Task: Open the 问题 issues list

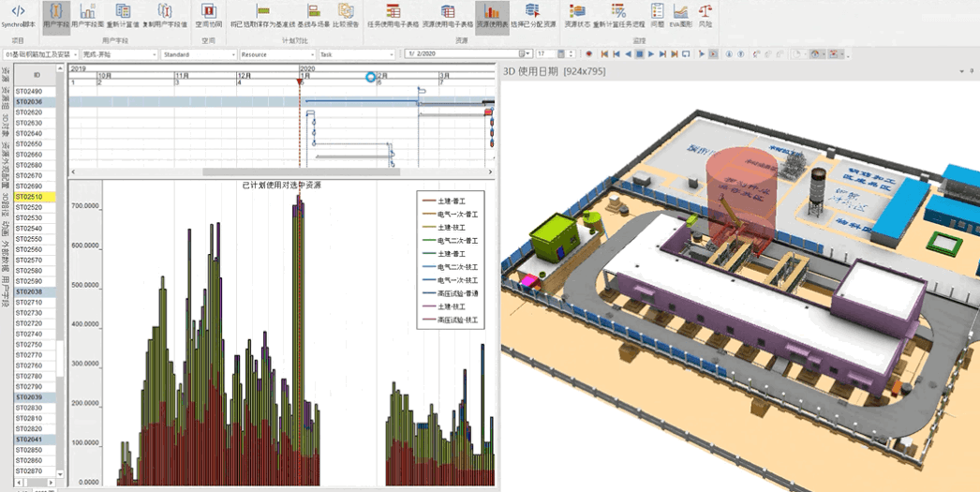Action: tap(658, 17)
